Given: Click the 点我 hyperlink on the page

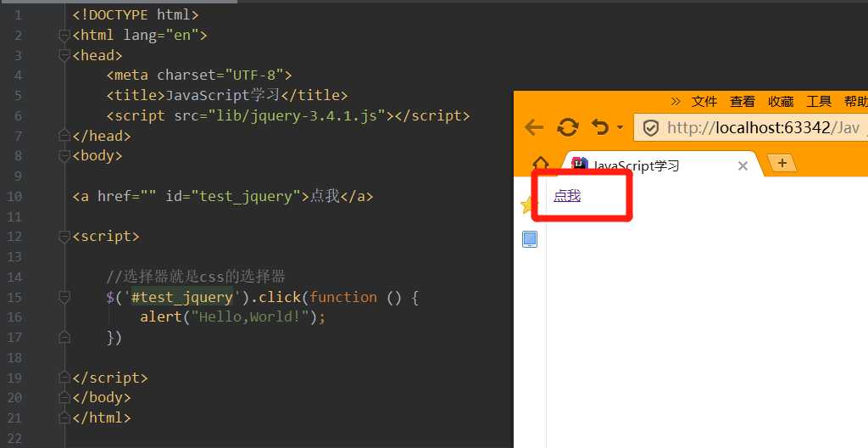Looking at the screenshot, I should click(567, 195).
